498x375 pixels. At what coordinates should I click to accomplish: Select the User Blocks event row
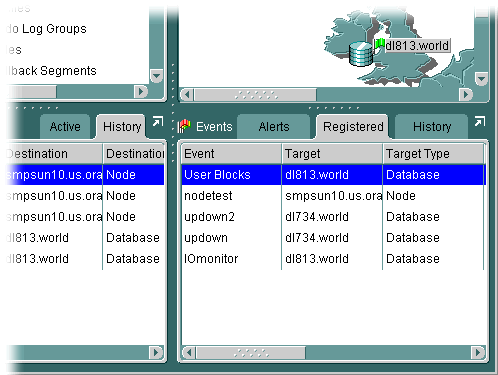333,175
